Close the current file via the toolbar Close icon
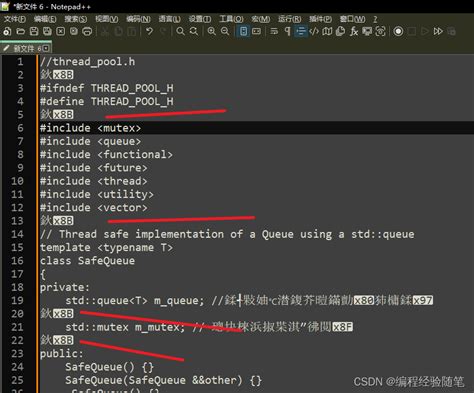474x393 pixels. 60,31
